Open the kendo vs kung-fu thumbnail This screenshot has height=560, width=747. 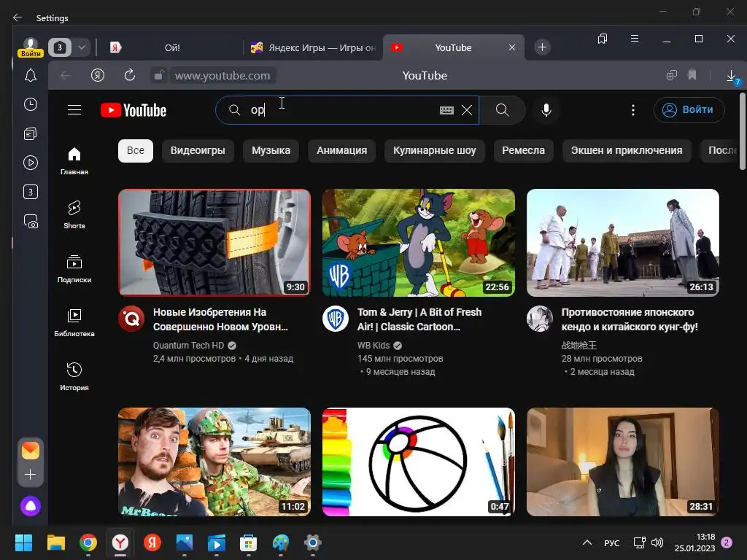623,243
